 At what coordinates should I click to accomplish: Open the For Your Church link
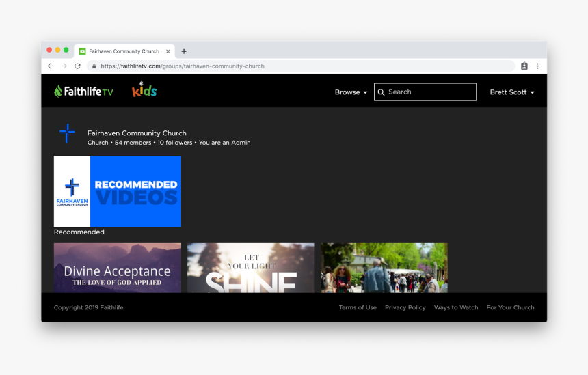(510, 307)
